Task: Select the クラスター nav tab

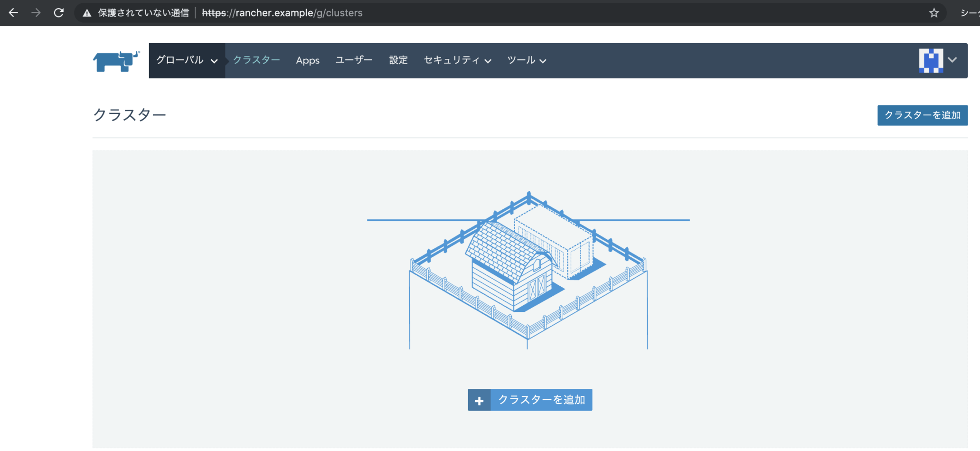Action: click(x=256, y=60)
